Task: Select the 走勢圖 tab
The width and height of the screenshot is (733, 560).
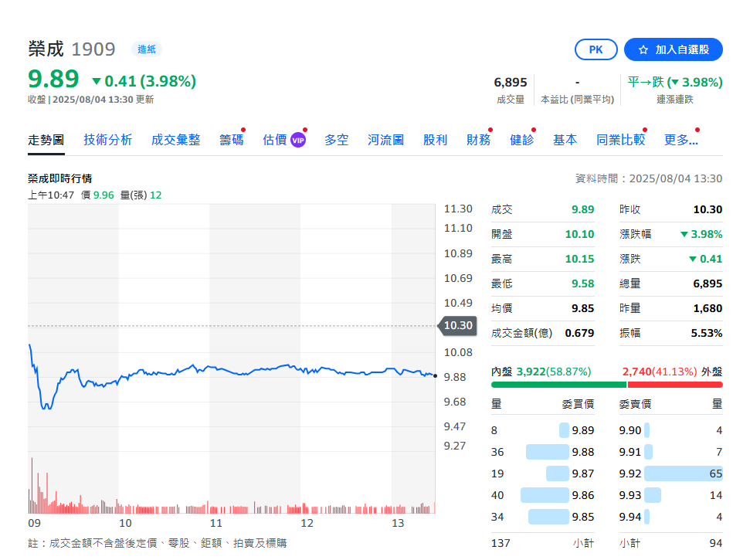Action: point(46,140)
